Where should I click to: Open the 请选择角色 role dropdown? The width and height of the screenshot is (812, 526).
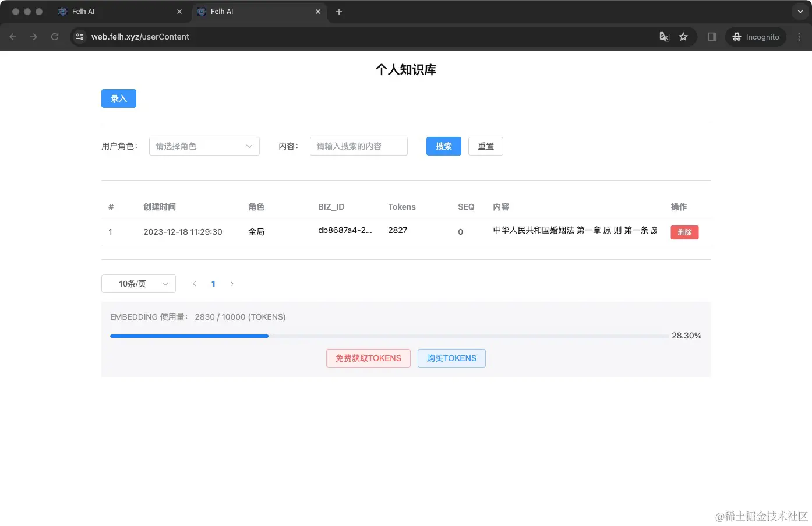[x=204, y=146]
